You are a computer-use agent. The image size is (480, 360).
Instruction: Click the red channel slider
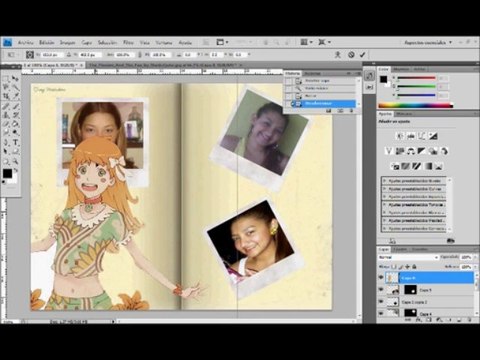pos(416,78)
